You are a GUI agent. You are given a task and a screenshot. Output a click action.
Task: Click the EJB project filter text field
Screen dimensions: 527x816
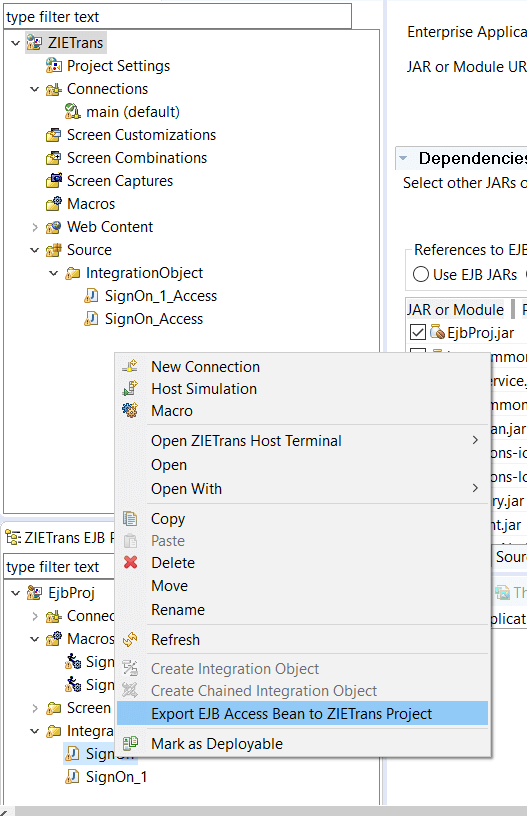click(59, 566)
